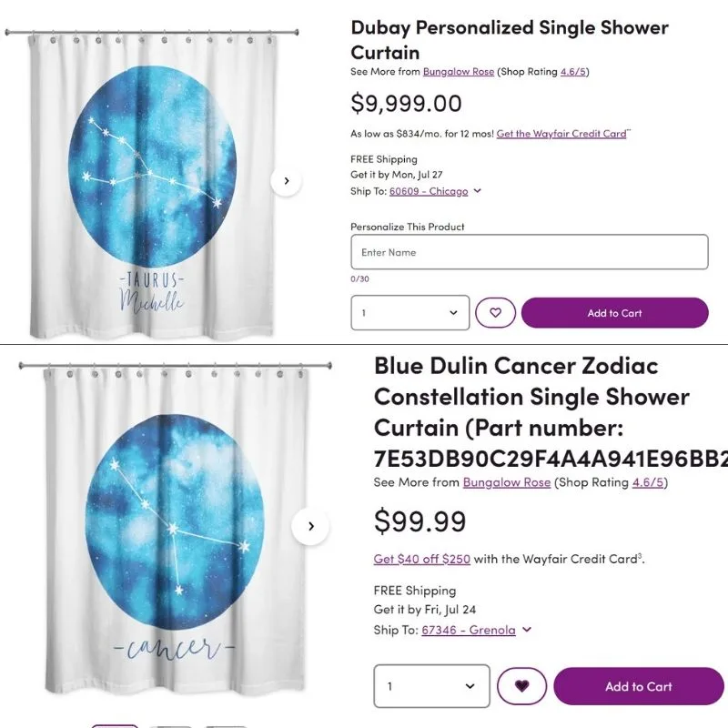Focus the Enter Name personalization field
The height and width of the screenshot is (728, 728).
(x=530, y=252)
